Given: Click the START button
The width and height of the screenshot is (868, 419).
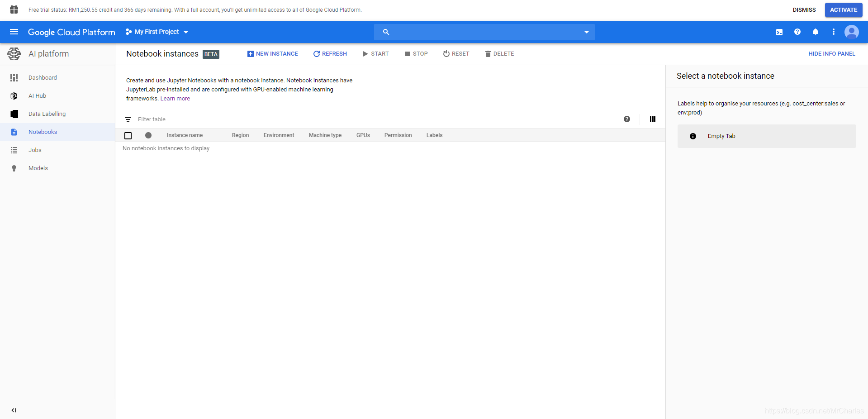Looking at the screenshot, I should point(375,54).
